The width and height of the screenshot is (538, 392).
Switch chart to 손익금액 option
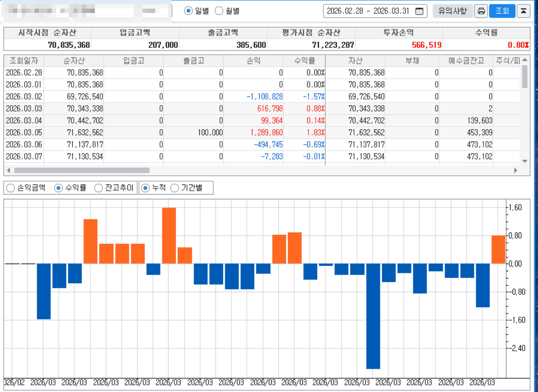(x=11, y=188)
